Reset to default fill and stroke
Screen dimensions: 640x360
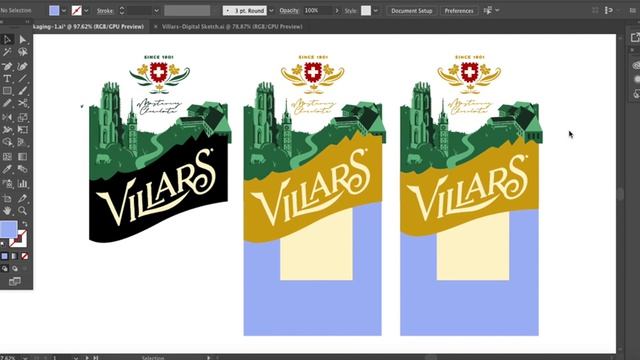click(x=3, y=244)
